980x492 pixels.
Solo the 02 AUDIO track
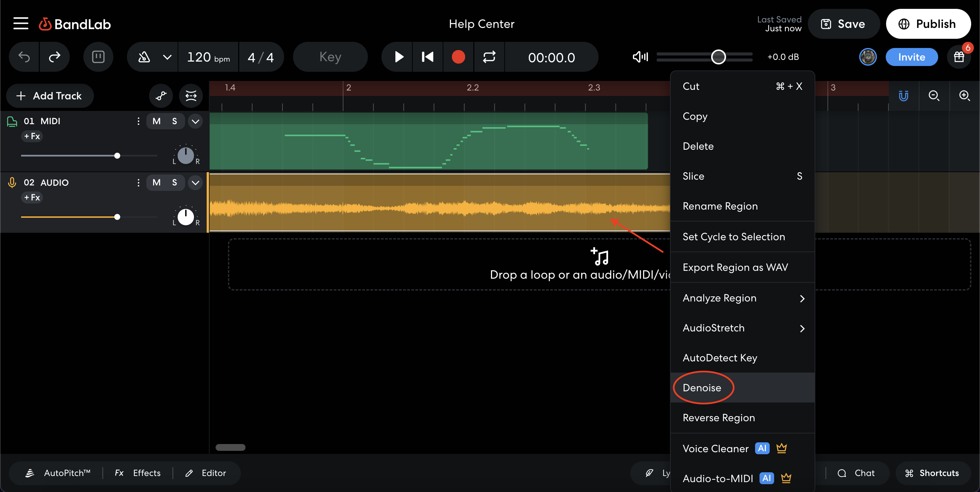click(x=175, y=183)
